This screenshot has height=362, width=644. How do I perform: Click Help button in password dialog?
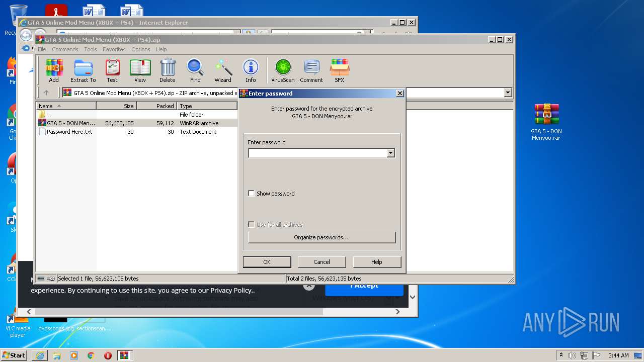pyautogui.click(x=377, y=262)
